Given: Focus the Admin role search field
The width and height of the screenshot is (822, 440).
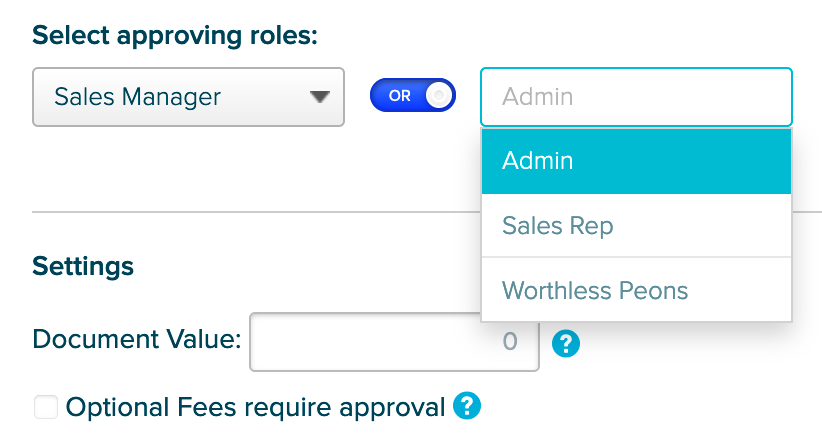Looking at the screenshot, I should tap(636, 97).
